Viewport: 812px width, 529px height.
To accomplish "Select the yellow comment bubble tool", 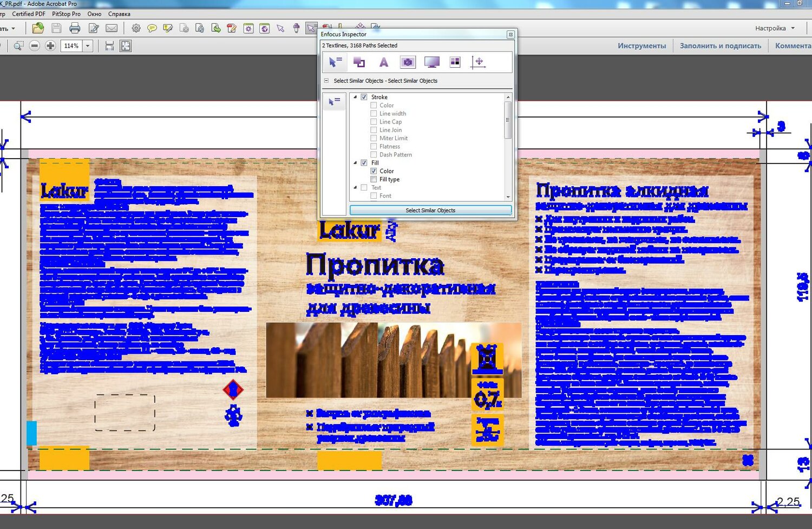I will click(x=152, y=28).
